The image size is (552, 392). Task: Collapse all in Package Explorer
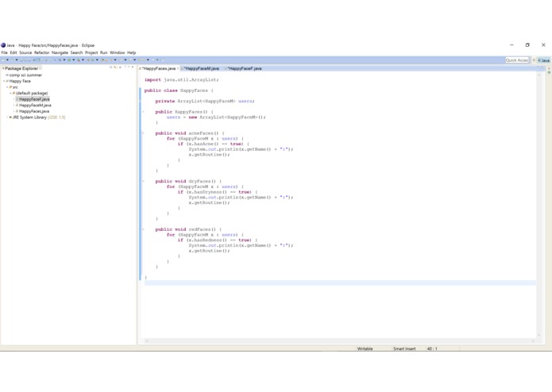[110, 67]
